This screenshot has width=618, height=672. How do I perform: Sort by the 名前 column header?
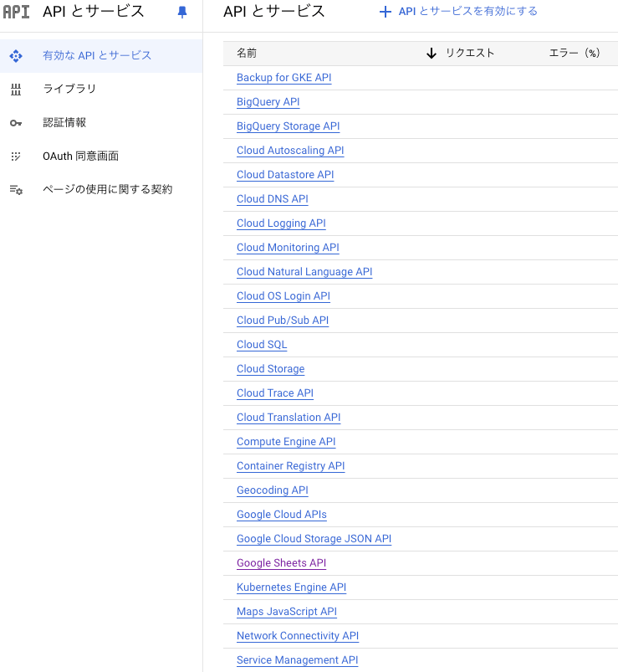(247, 54)
